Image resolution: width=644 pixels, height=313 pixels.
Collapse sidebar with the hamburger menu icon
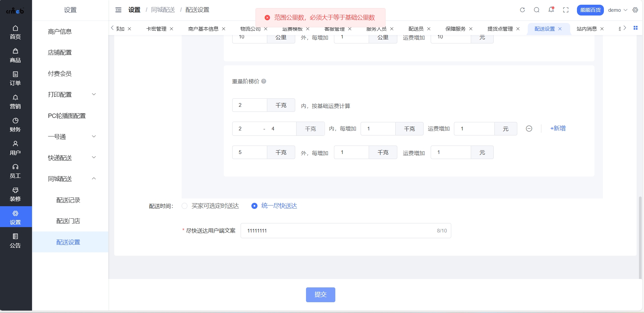pos(118,10)
